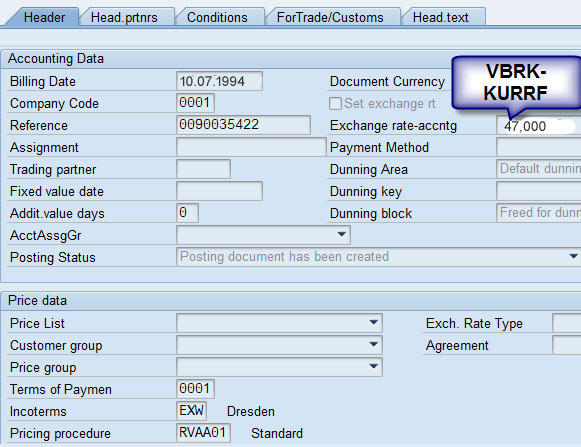Image resolution: width=581 pixels, height=447 pixels.
Task: Click the Exchange rate-accntg value field
Action: pos(538,126)
